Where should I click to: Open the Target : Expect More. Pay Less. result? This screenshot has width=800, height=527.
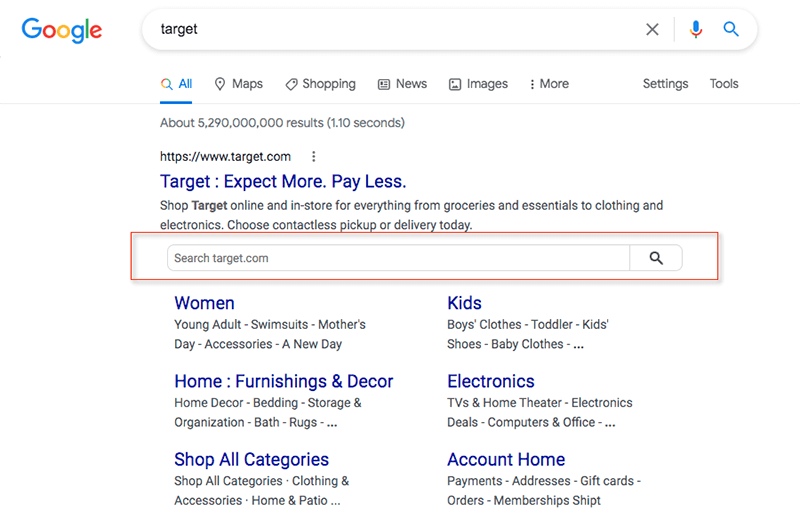click(283, 182)
